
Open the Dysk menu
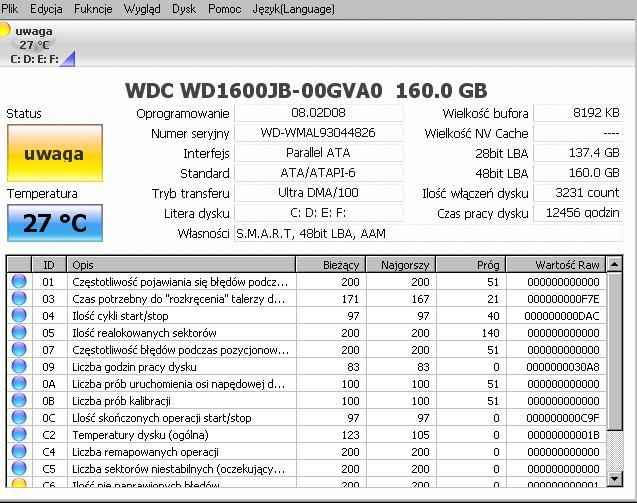click(184, 9)
